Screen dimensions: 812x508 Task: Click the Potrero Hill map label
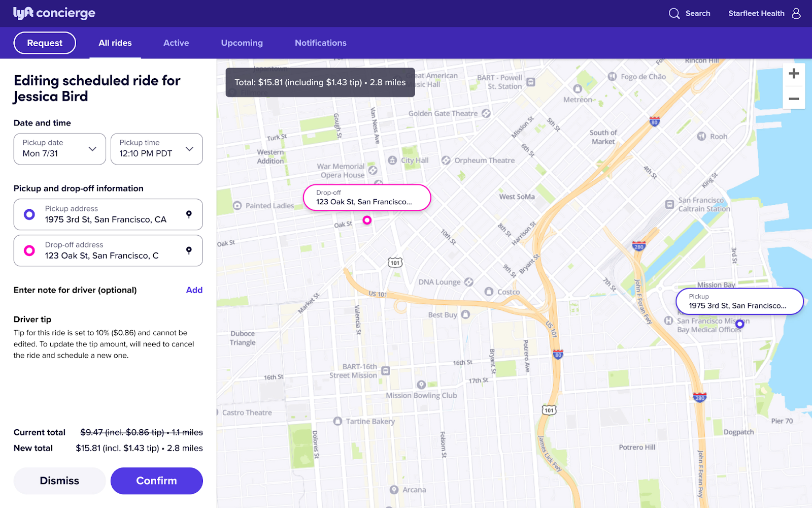pos(637,447)
